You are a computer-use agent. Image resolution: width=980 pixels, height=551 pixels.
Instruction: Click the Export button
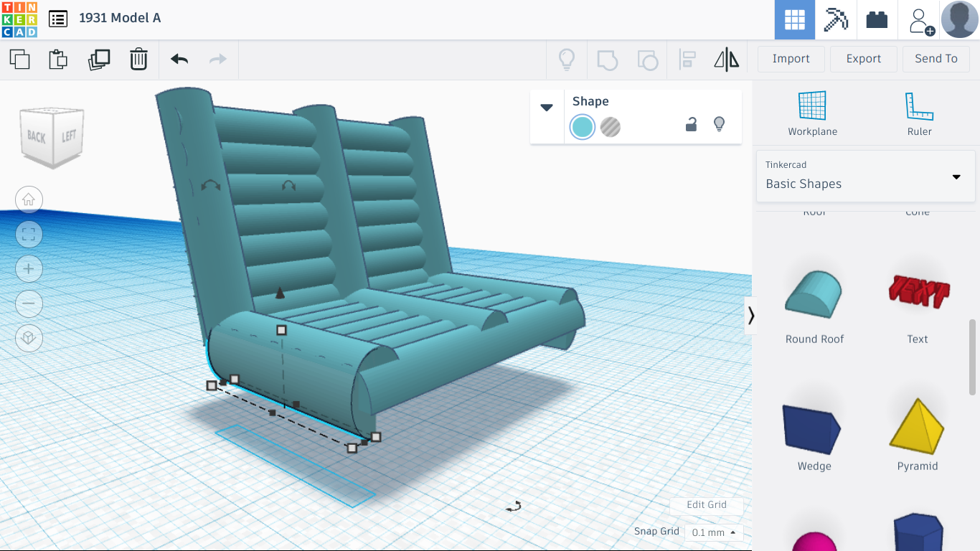[x=863, y=59]
